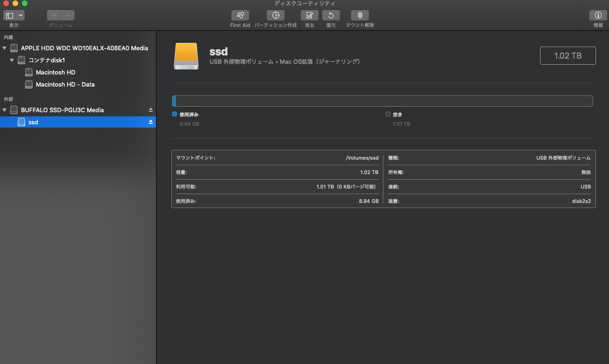The width and height of the screenshot is (609, 364).
Task: Select Macintosh HD volume in sidebar
Action: (55, 73)
